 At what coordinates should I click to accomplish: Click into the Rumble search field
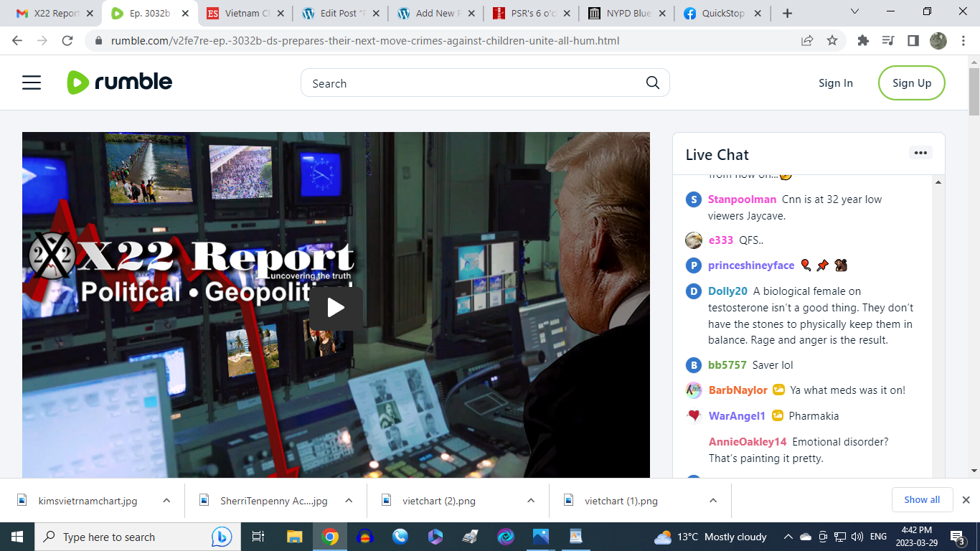pyautogui.click(x=473, y=83)
